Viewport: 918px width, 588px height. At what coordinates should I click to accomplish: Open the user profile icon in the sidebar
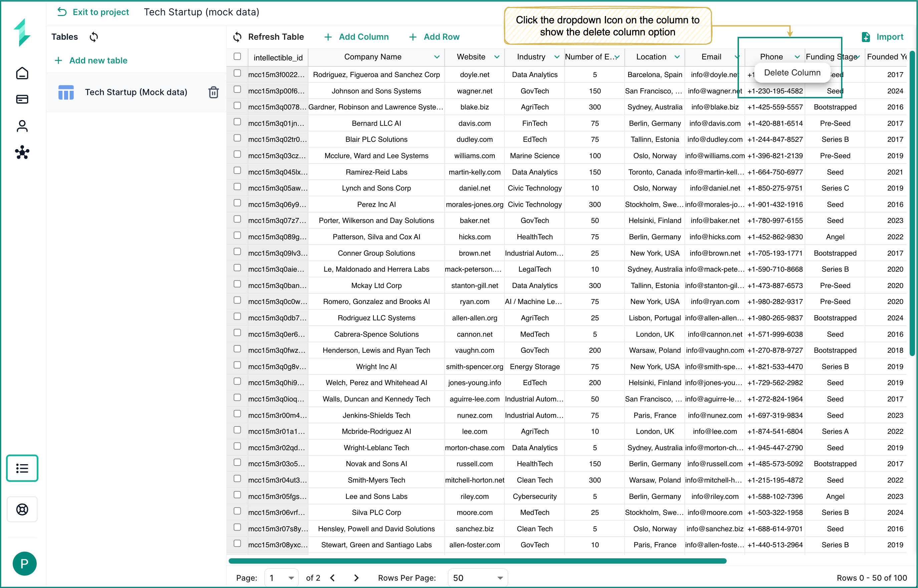22,126
